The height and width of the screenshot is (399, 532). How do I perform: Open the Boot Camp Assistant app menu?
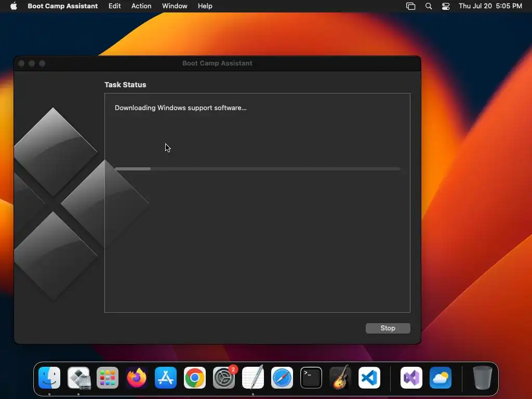tap(63, 6)
